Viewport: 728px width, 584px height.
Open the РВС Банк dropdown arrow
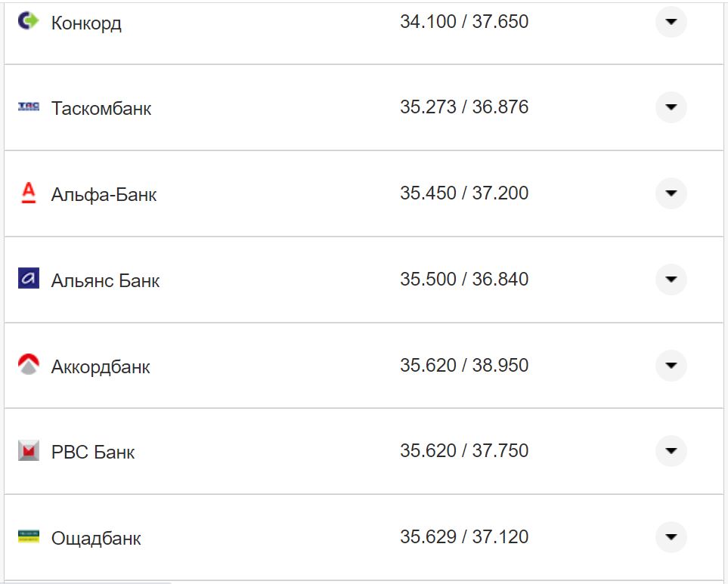[x=671, y=451]
